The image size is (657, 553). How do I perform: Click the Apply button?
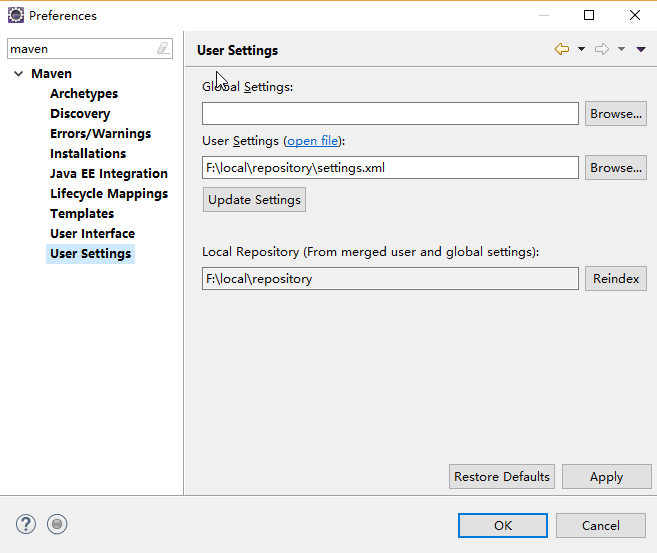pos(606,477)
